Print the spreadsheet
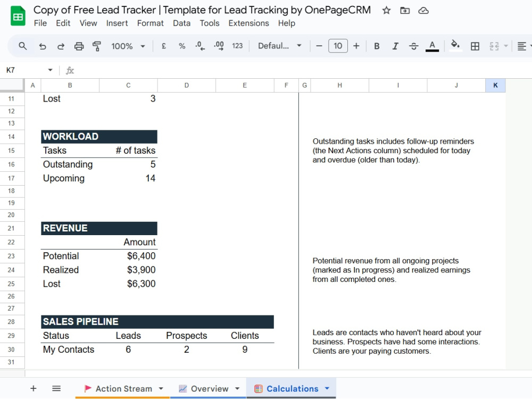This screenshot has height=399, width=532. [x=79, y=46]
